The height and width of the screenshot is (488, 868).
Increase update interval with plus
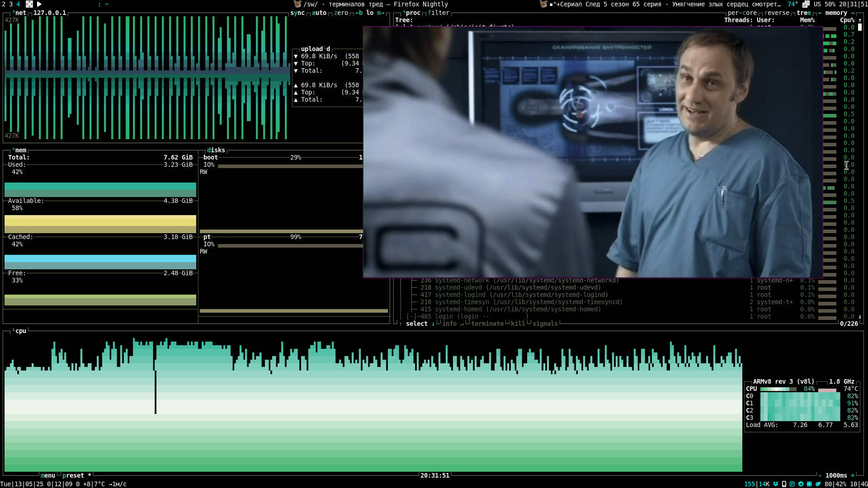(853, 475)
